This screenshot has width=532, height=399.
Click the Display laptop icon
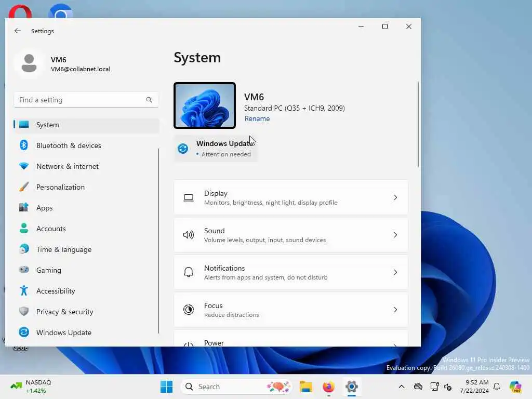[x=189, y=197]
